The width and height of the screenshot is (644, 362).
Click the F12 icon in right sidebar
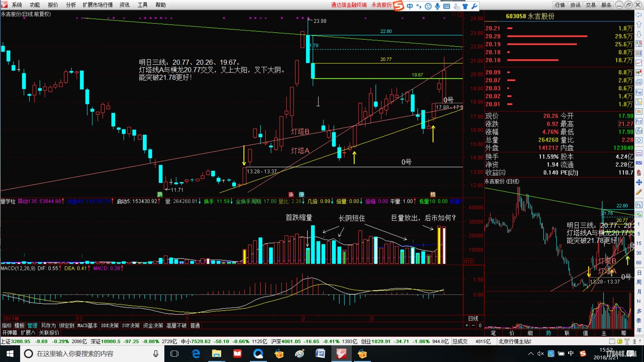[x=639, y=121]
